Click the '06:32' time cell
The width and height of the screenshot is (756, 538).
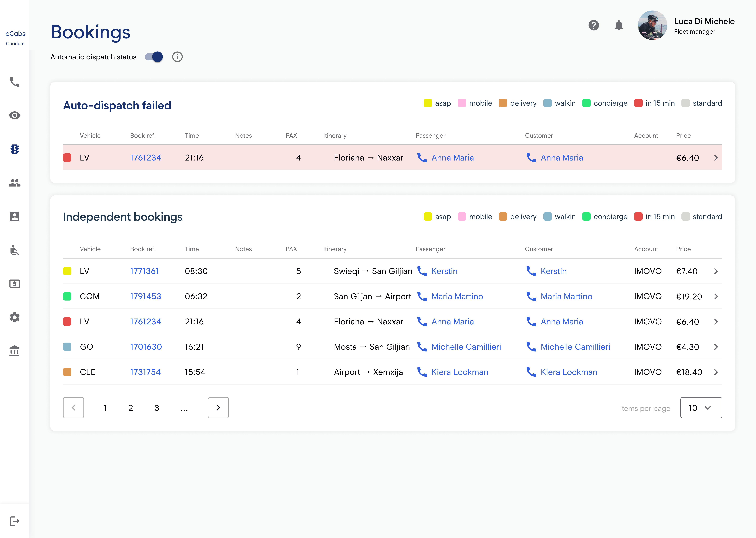click(x=196, y=296)
